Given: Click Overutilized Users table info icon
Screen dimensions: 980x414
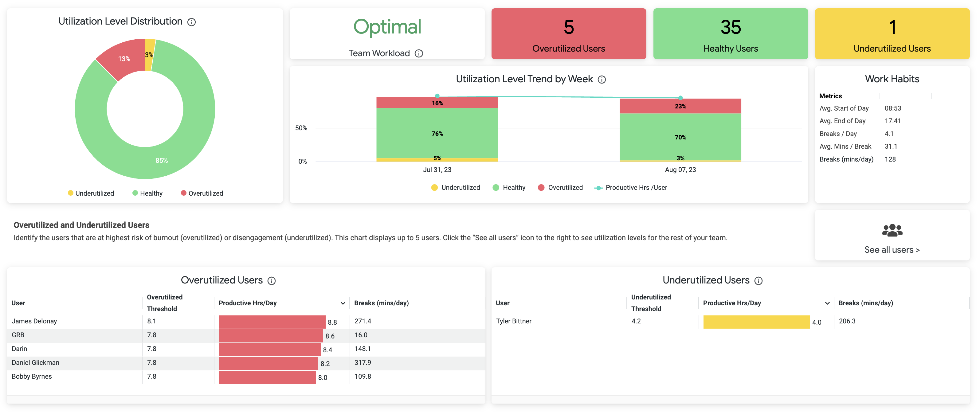Looking at the screenshot, I should click(x=272, y=281).
